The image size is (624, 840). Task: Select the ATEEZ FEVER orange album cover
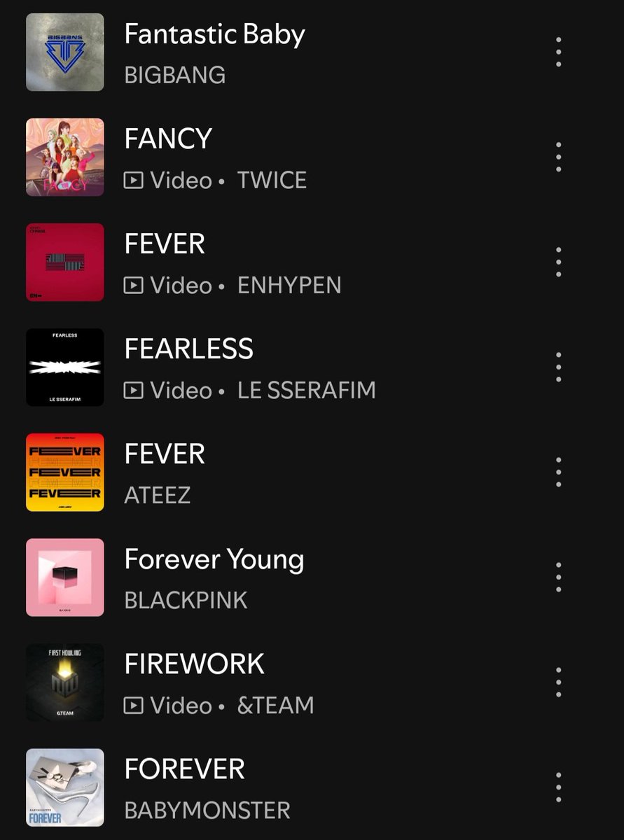point(65,472)
